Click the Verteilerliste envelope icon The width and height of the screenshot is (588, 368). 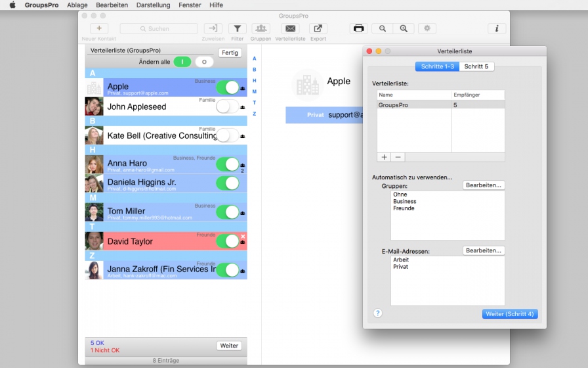(290, 28)
